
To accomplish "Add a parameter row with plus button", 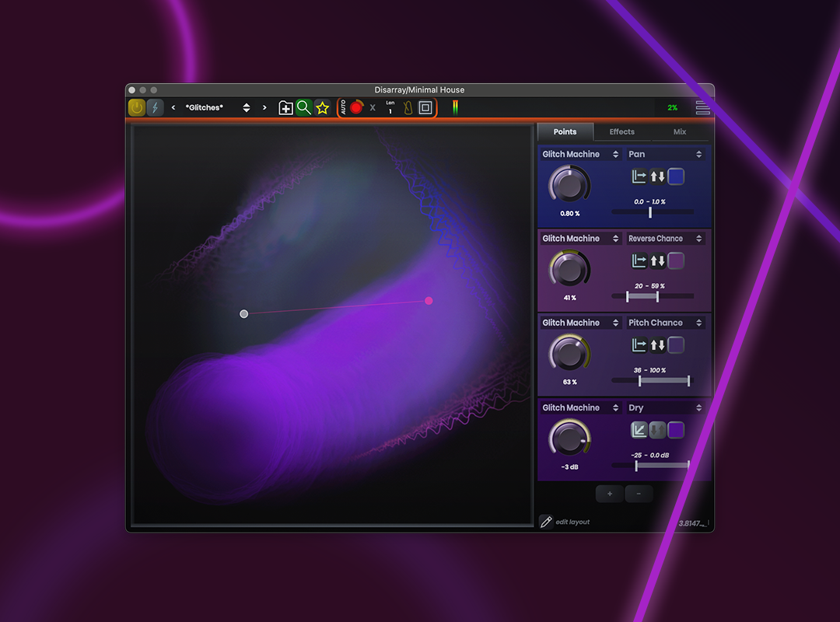I will pyautogui.click(x=609, y=494).
